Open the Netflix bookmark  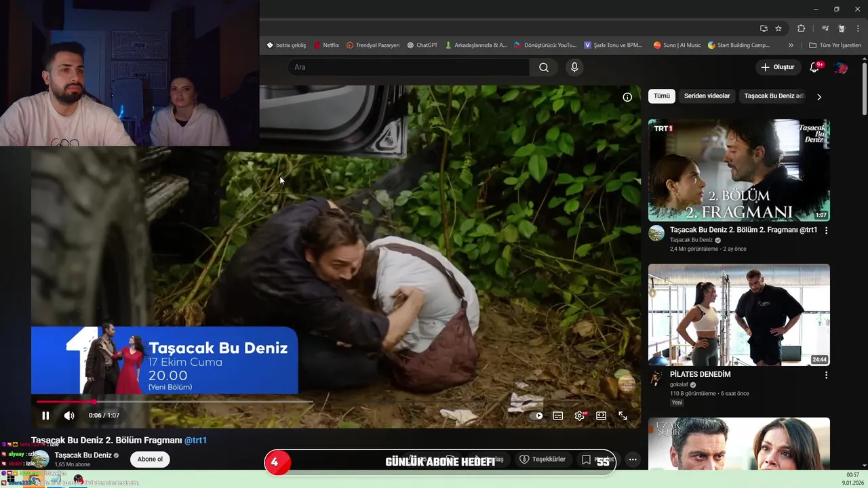tap(326, 45)
